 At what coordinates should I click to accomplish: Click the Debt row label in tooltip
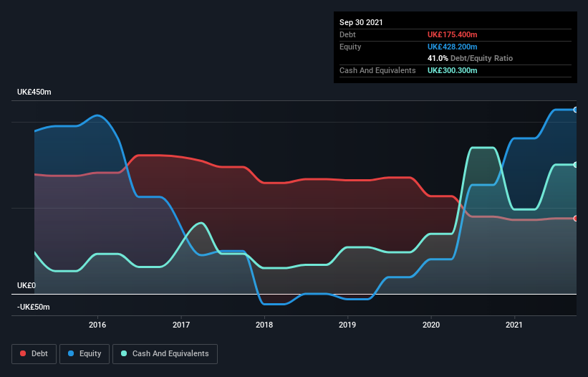tap(347, 35)
